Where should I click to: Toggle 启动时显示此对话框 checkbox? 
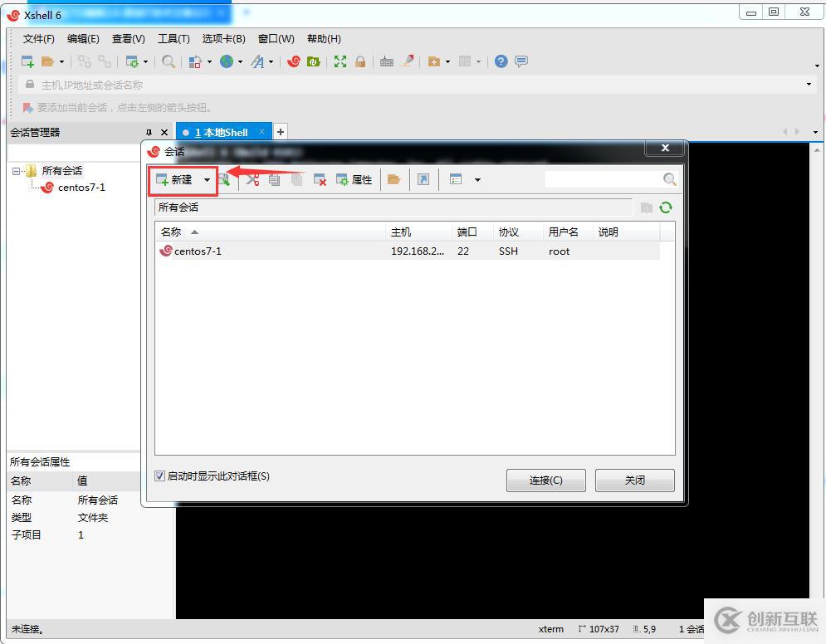159,476
